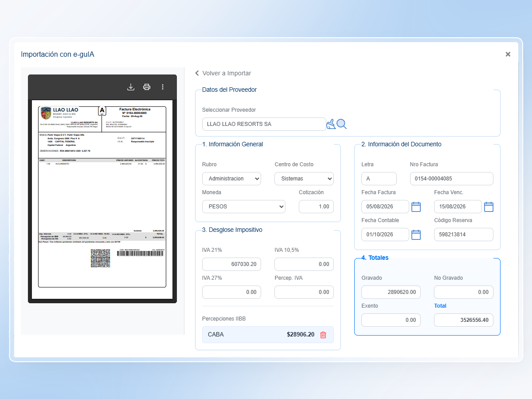532x399 pixels.
Task: Clear the selected provider with broom icon
Action: point(331,124)
